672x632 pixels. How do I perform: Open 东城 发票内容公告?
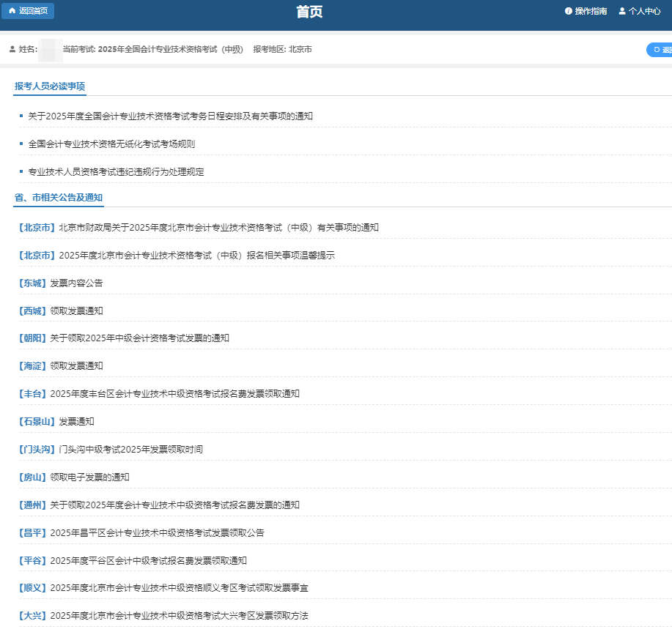point(76,283)
